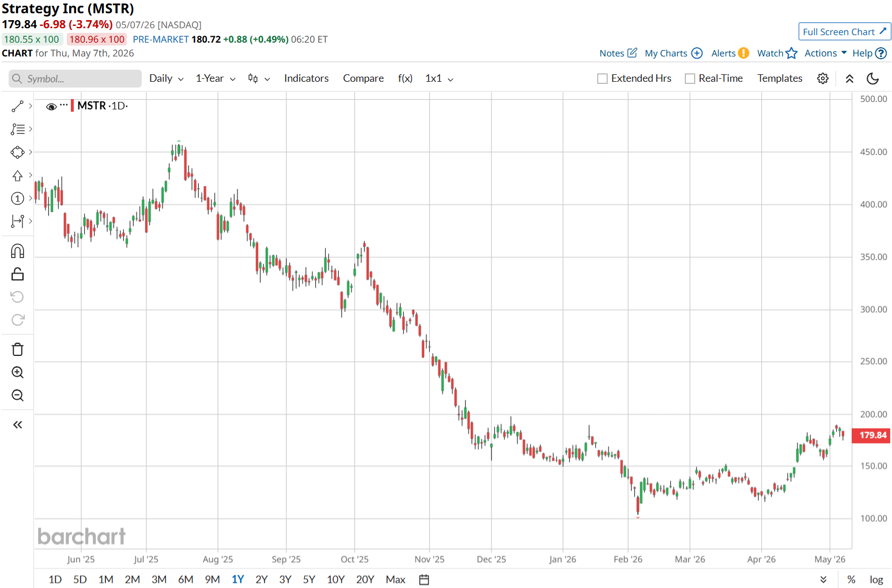This screenshot has width=892, height=588.
Task: Select the 1Y time range
Action: click(x=237, y=579)
